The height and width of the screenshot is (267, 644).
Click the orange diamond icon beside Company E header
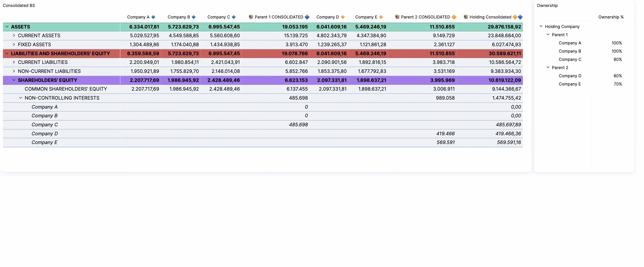pos(381,17)
